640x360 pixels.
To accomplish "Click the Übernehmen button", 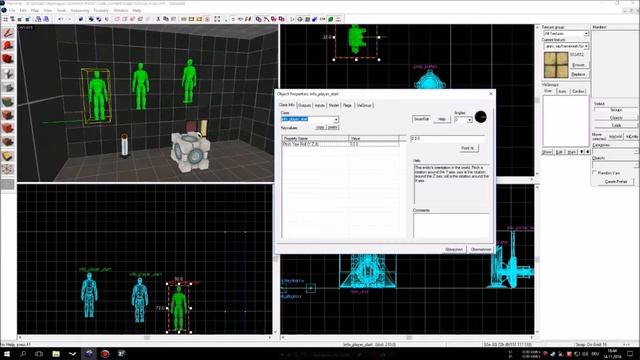I will pos(481,249).
